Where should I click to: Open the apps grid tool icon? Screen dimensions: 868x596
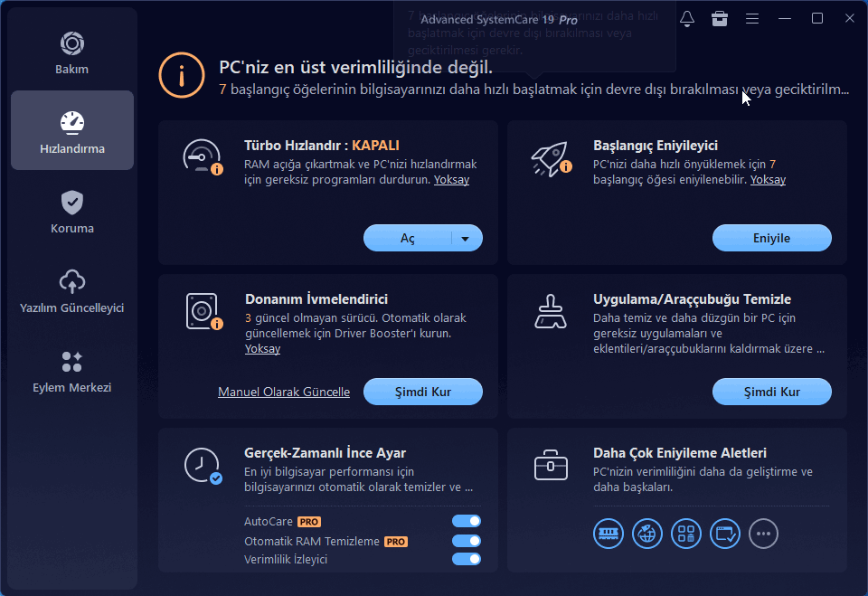686,534
